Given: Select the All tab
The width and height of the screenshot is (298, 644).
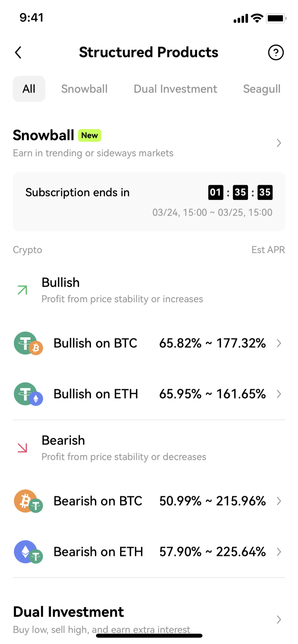Looking at the screenshot, I should click(29, 89).
